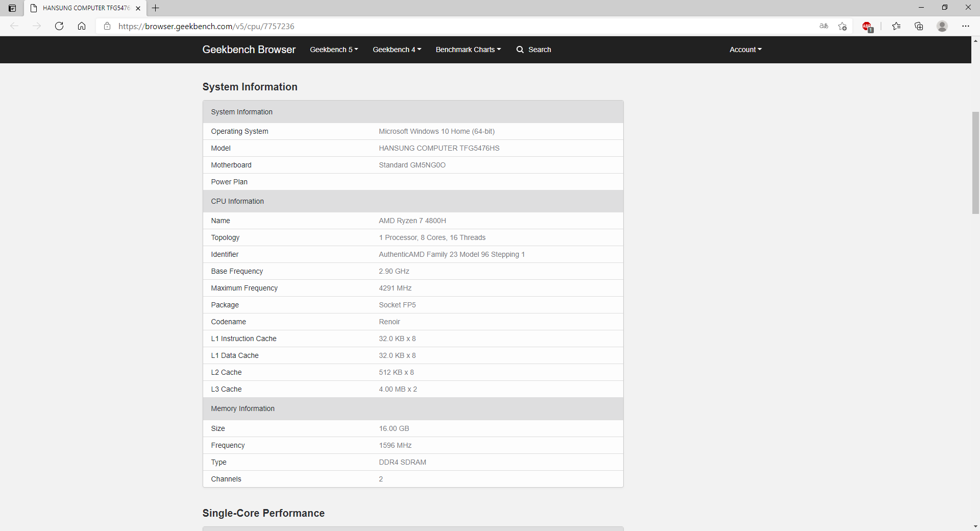Click the search magnifier icon in navbar

click(520, 50)
